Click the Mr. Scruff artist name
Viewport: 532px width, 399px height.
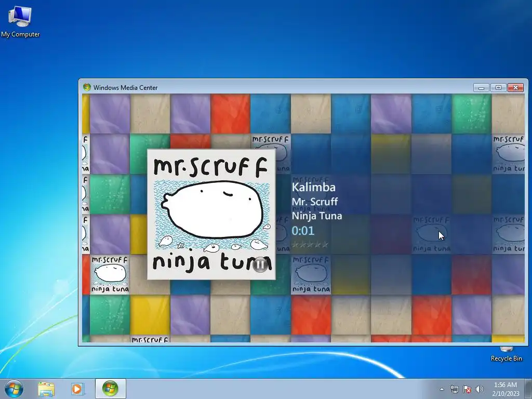pos(315,202)
